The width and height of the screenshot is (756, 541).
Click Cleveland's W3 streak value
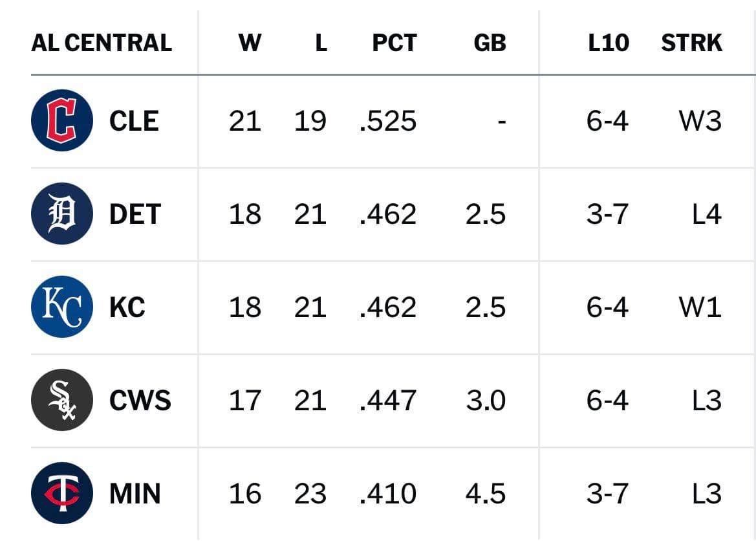click(x=700, y=120)
